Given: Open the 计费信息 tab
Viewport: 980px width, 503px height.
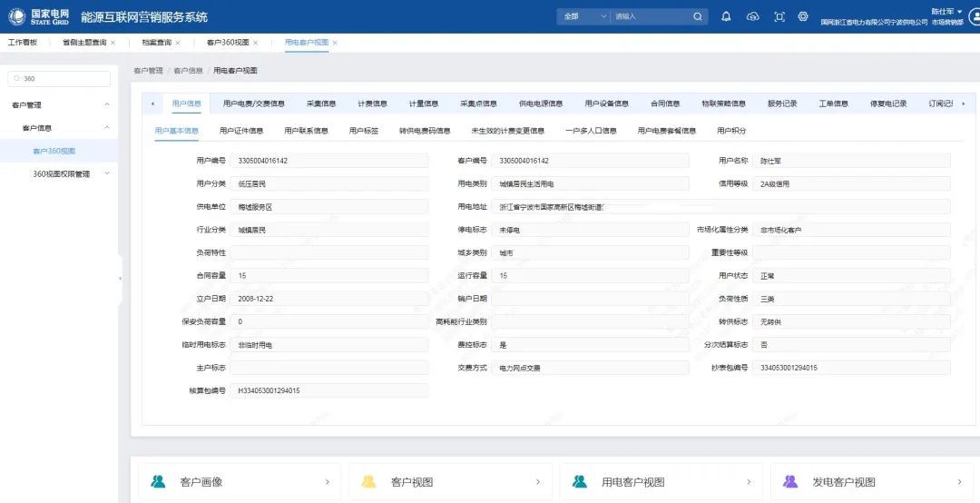Looking at the screenshot, I should [373, 104].
